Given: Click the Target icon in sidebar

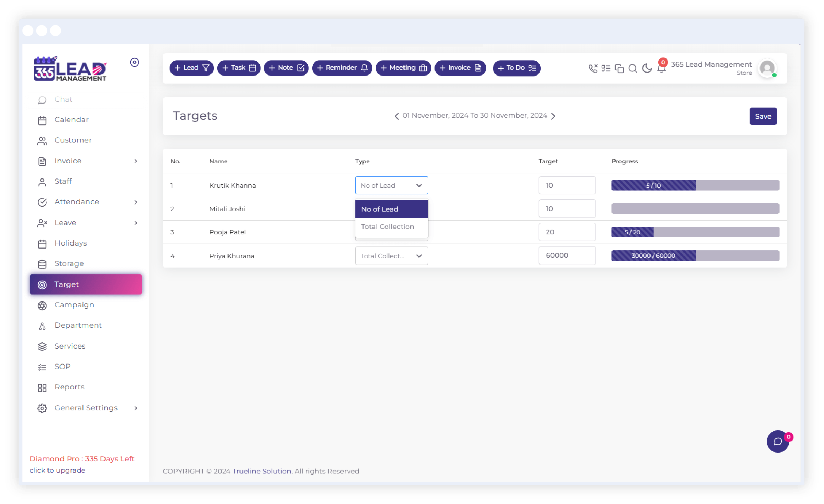Looking at the screenshot, I should pos(42,284).
